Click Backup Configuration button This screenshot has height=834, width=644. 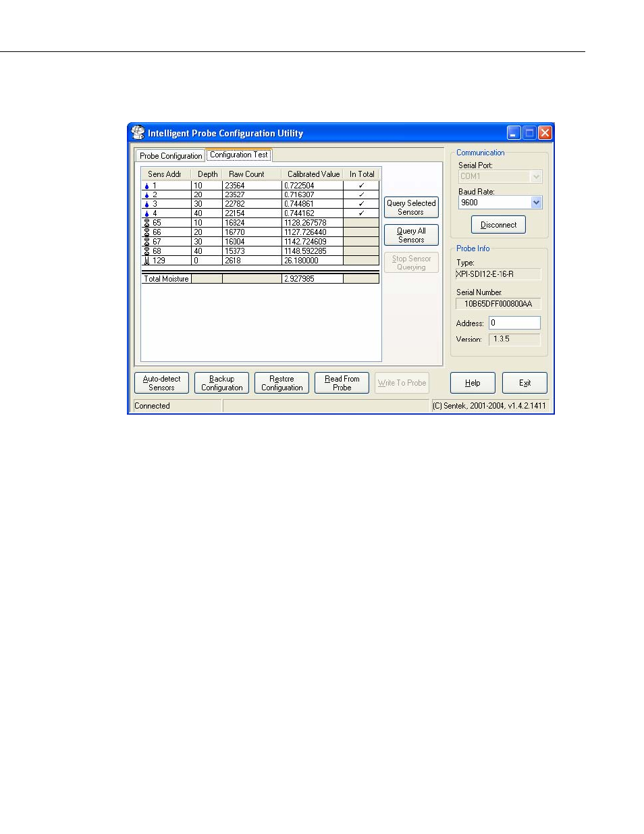click(x=221, y=383)
